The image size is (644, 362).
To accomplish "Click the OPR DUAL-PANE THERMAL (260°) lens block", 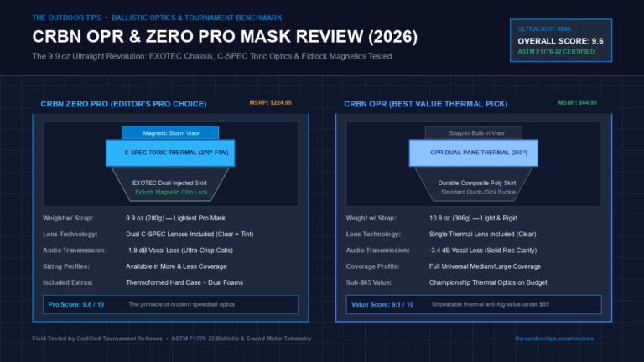I will [474, 153].
